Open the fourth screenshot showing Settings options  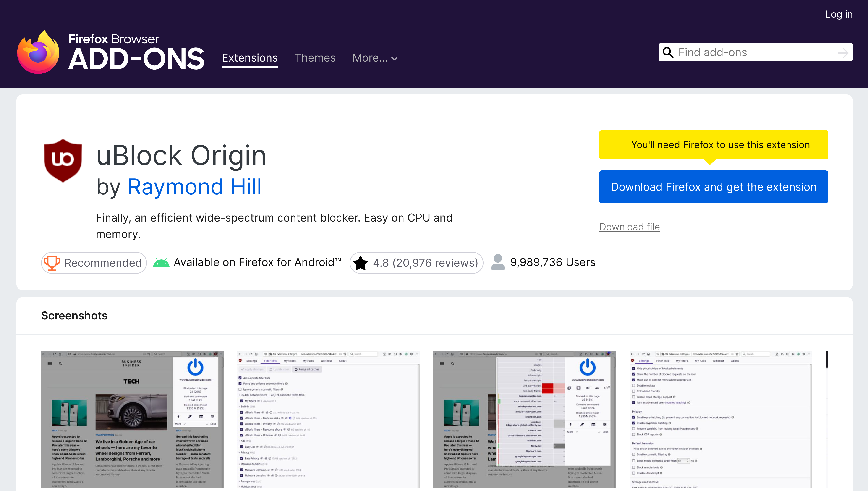coord(721,419)
